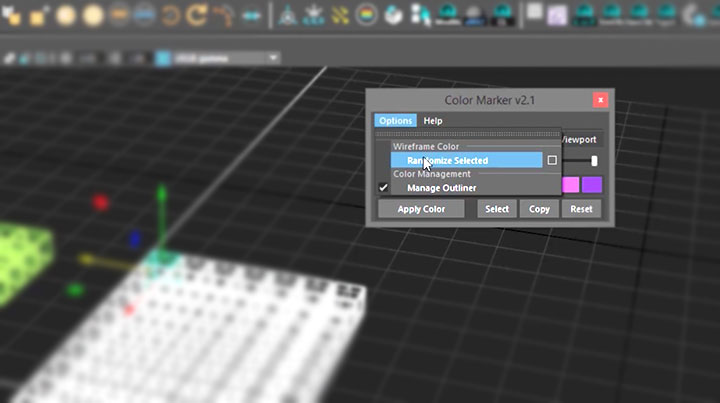This screenshot has height=403, width=720.
Task: Toggle the Manage Outliner checkmark
Action: [383, 188]
